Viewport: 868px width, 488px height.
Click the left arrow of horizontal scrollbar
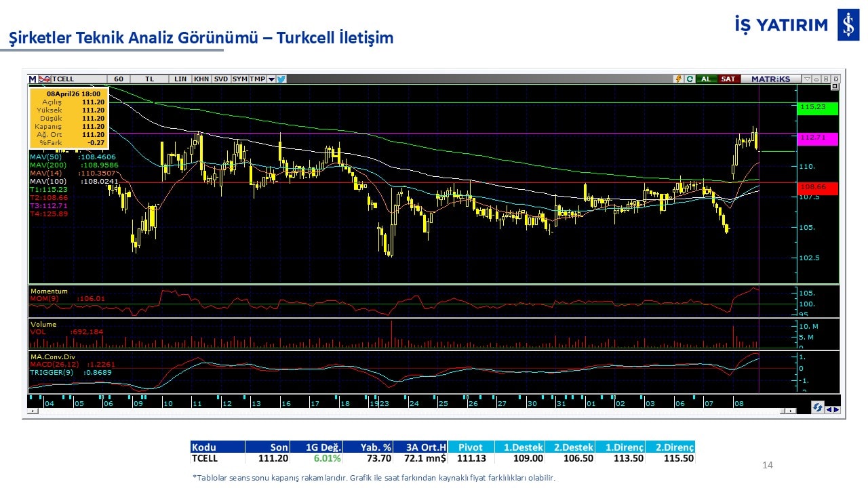coord(31,411)
